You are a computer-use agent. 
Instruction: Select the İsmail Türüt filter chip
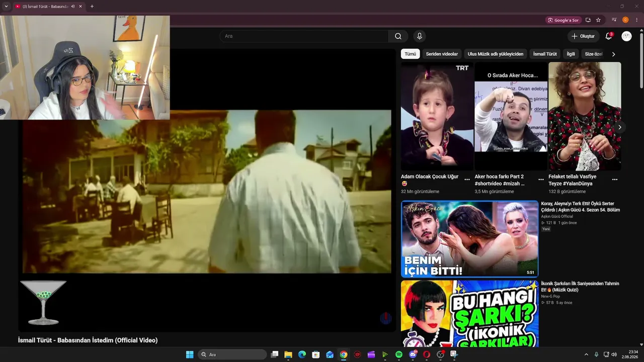(x=545, y=54)
